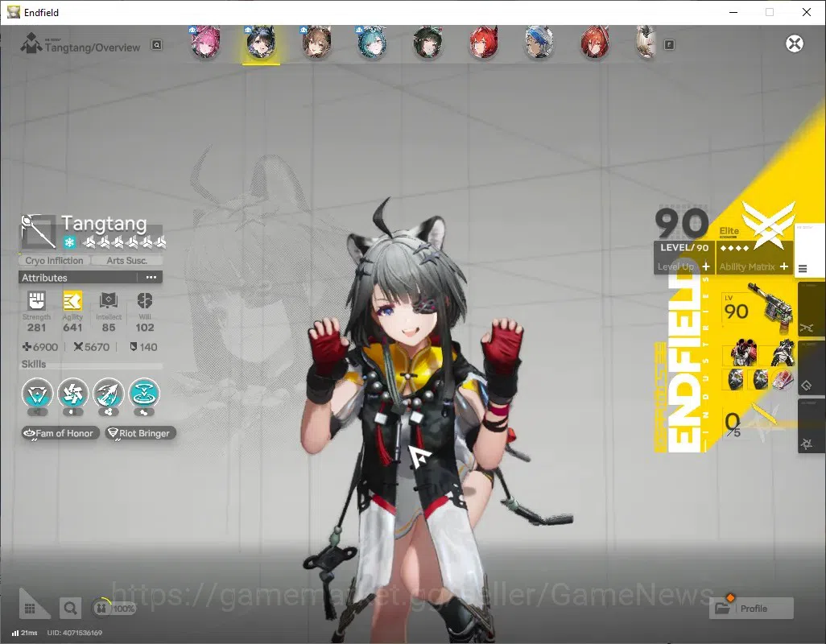
Task: Expand Attributes details with three dots
Action: pos(151,278)
